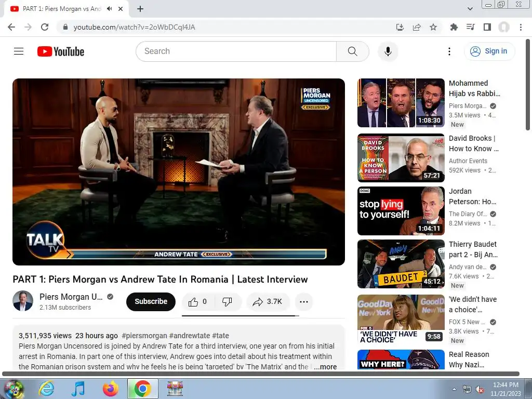Expand description with ...more
This screenshot has height=399, width=532.
325,366
